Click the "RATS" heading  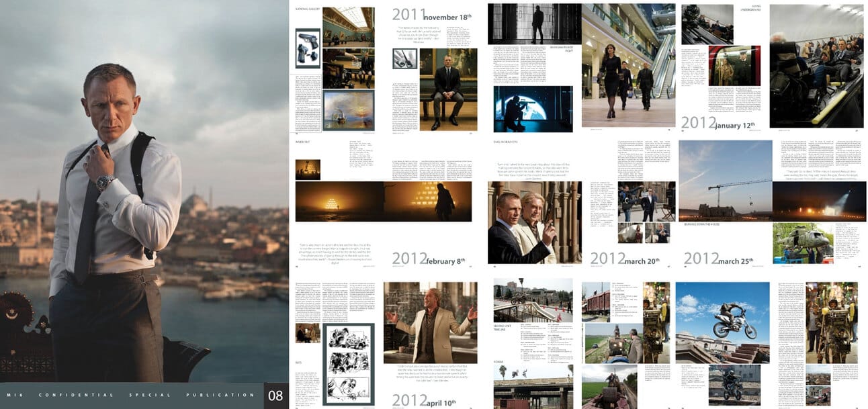(298, 363)
